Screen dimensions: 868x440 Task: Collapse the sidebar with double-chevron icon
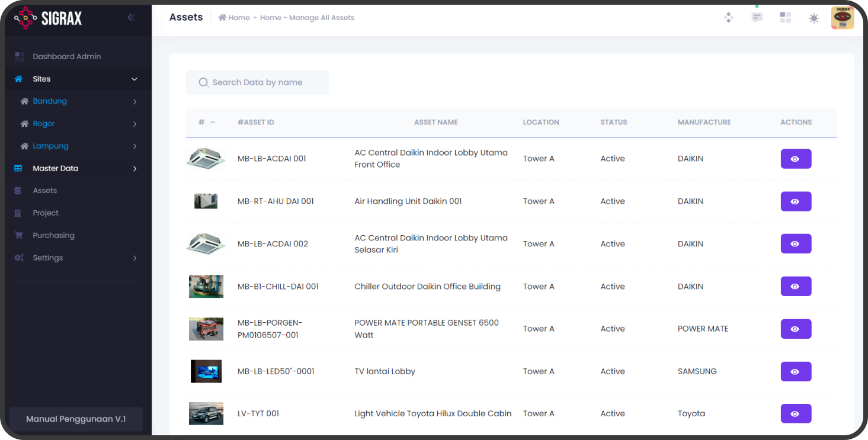pos(131,18)
